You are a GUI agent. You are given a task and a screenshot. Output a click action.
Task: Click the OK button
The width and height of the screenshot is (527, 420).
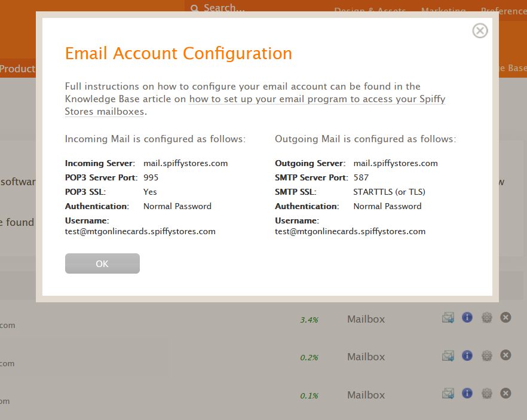(102, 263)
